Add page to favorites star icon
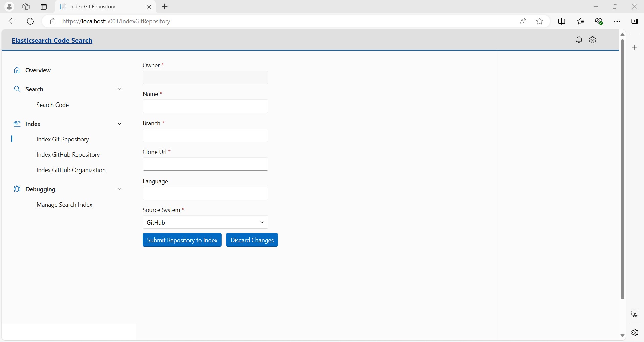The image size is (644, 342). pyautogui.click(x=540, y=21)
